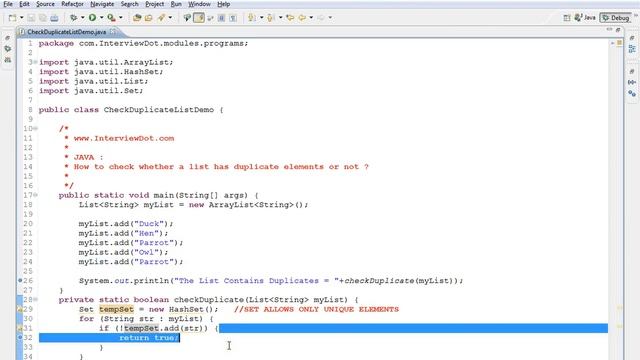The image size is (640, 360).
Task: Toggle the breakpoint on line 32
Action: pos(20,338)
